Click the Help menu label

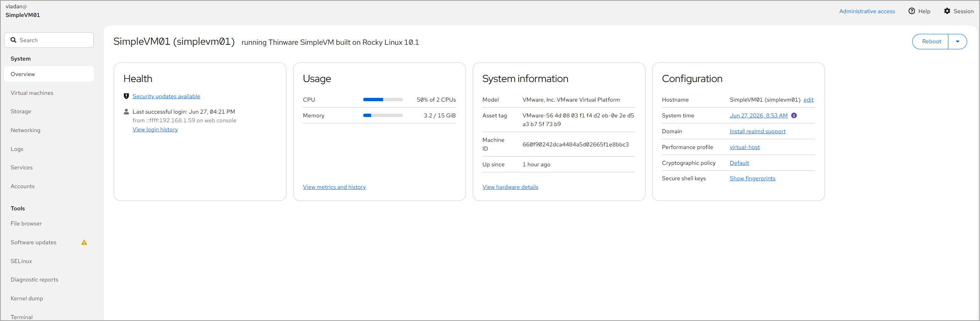pyautogui.click(x=924, y=11)
